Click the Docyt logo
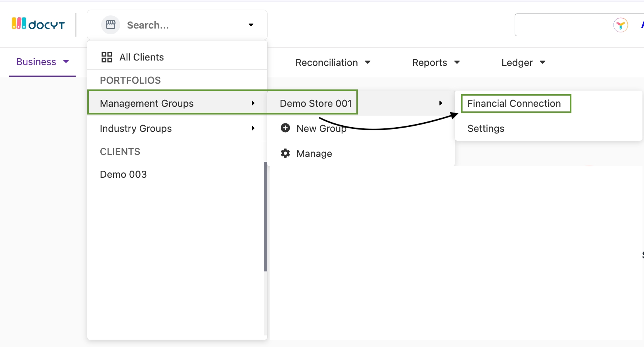Image resolution: width=644 pixels, height=347 pixels. [38, 24]
